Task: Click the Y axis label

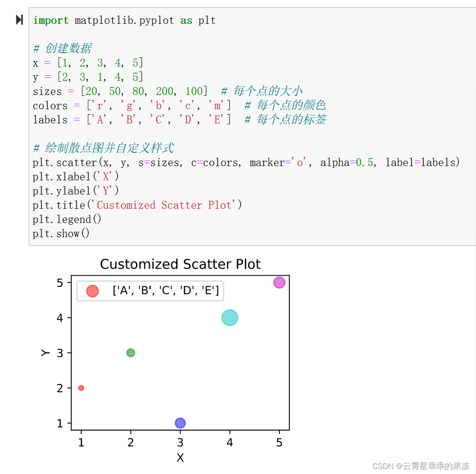Action: tap(45, 353)
